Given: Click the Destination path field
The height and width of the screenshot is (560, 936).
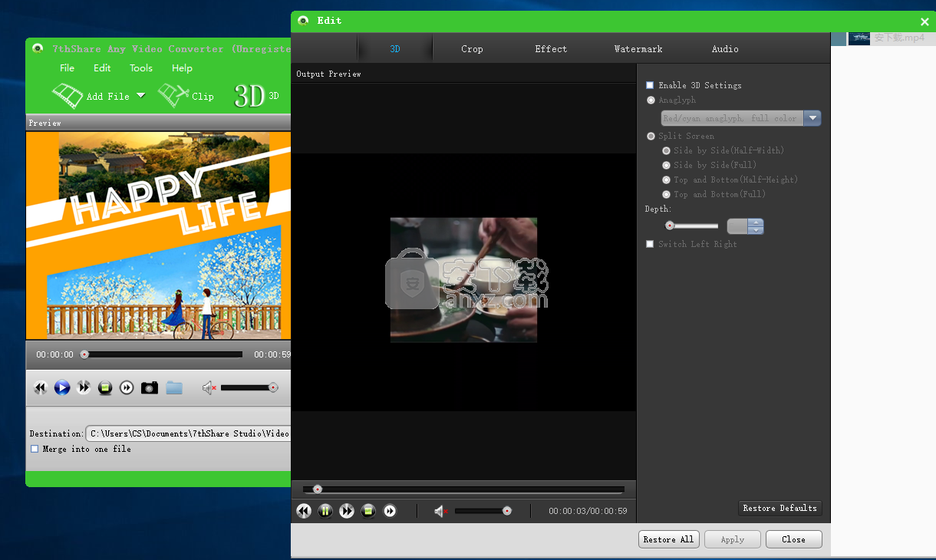Looking at the screenshot, I should [x=189, y=433].
